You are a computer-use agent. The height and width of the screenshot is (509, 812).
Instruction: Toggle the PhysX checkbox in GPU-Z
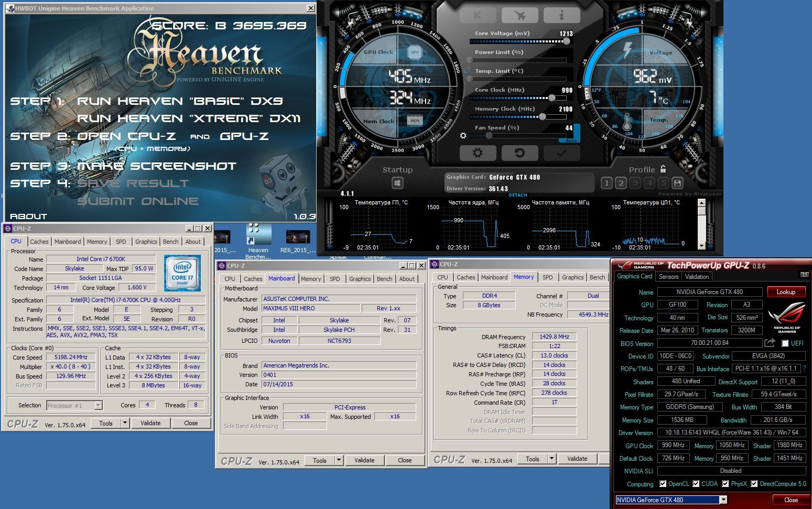(x=726, y=484)
